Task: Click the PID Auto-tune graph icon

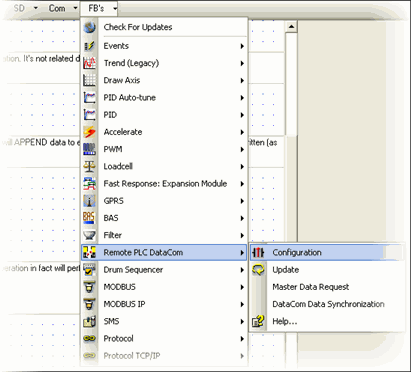Action: [x=89, y=98]
